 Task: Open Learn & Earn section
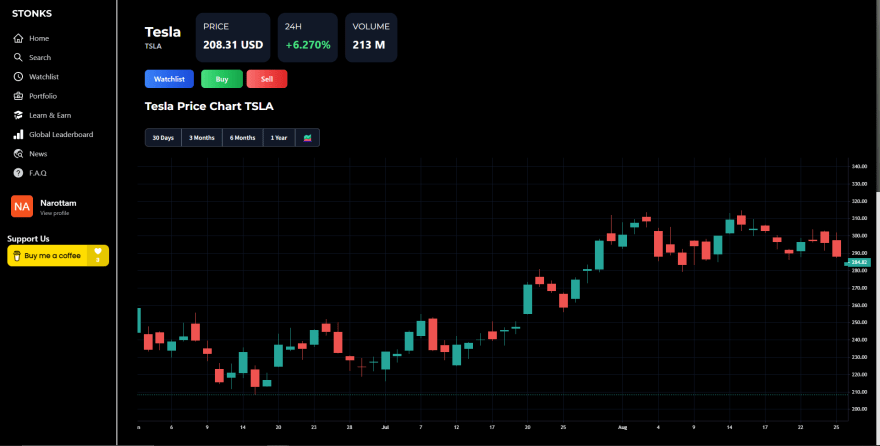[x=50, y=115]
